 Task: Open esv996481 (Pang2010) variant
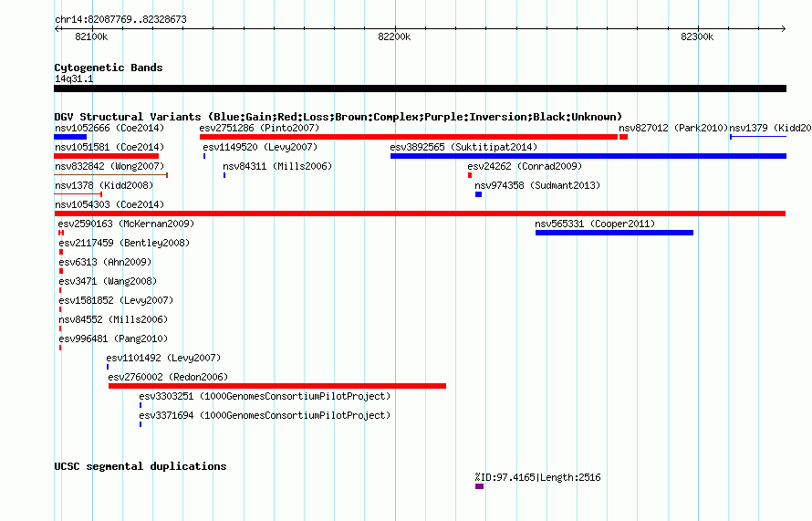(x=113, y=339)
